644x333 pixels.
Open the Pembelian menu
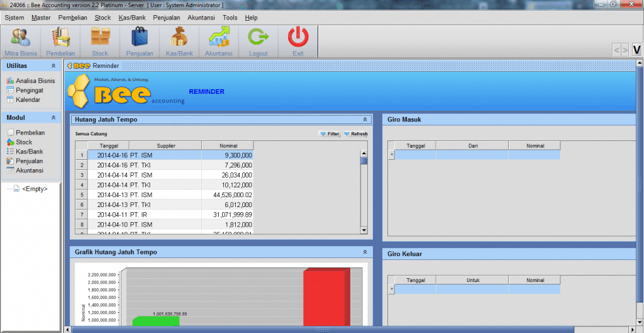73,18
